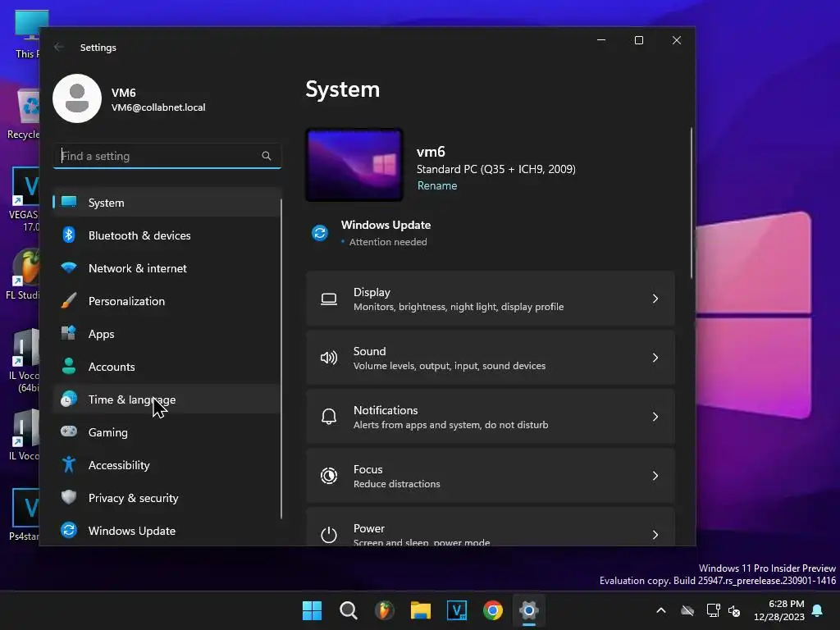Viewport: 840px width, 630px height.
Task: Click the System monitor icon in the sidebar
Action: (x=69, y=202)
